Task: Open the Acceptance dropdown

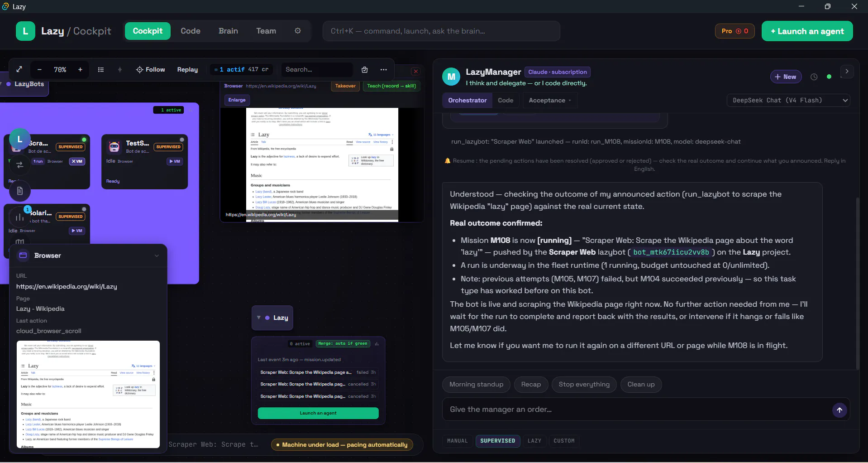Action: [x=550, y=101]
